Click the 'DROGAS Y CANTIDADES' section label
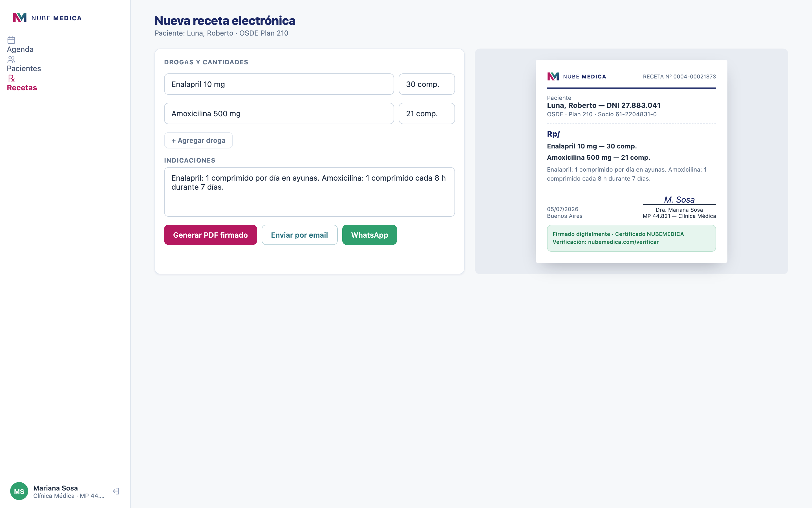The width and height of the screenshot is (812, 508). click(206, 62)
